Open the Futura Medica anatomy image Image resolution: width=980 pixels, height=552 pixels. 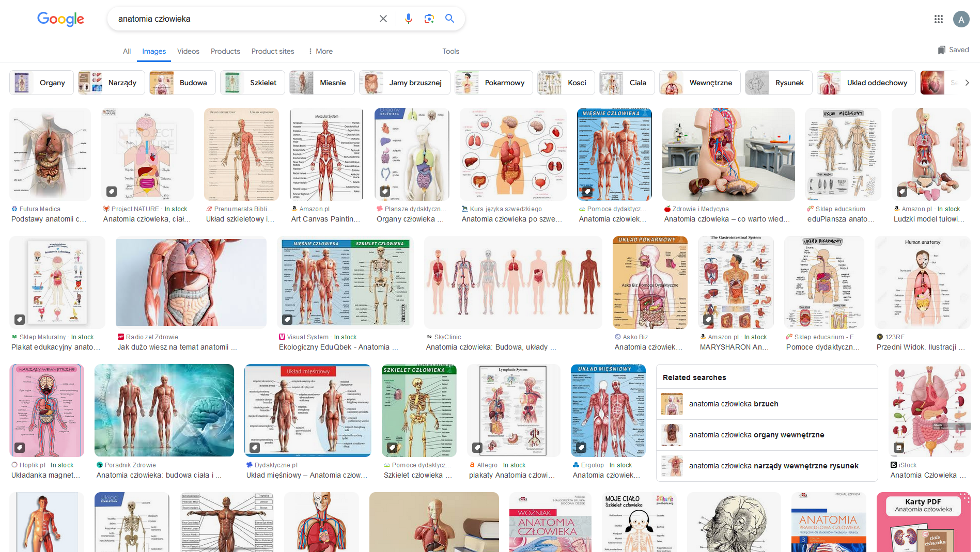tap(50, 154)
